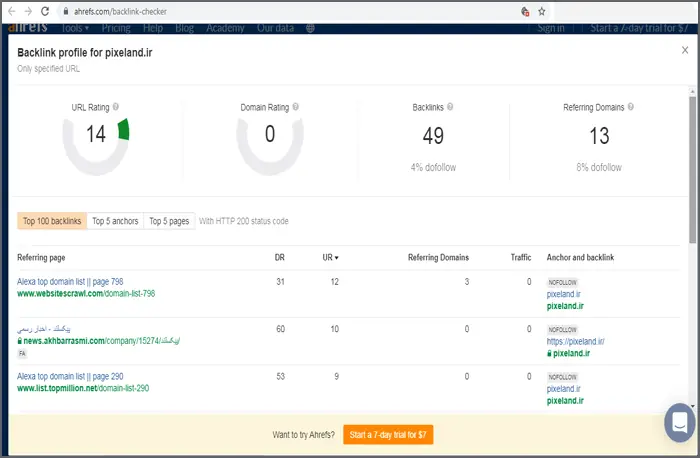Image resolution: width=700 pixels, height=458 pixels.
Task: Click the browser forward arrow
Action: point(28,11)
